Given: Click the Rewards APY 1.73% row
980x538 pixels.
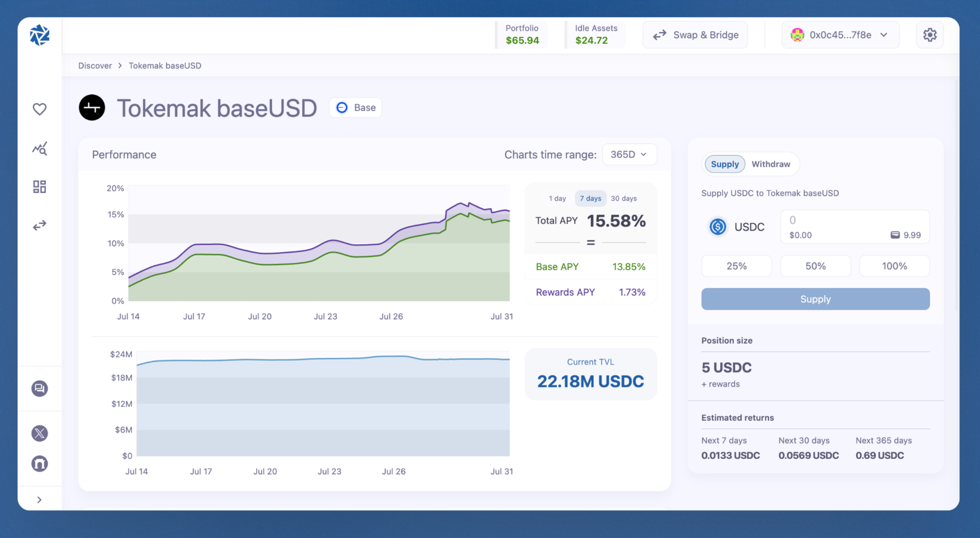Looking at the screenshot, I should pyautogui.click(x=590, y=292).
